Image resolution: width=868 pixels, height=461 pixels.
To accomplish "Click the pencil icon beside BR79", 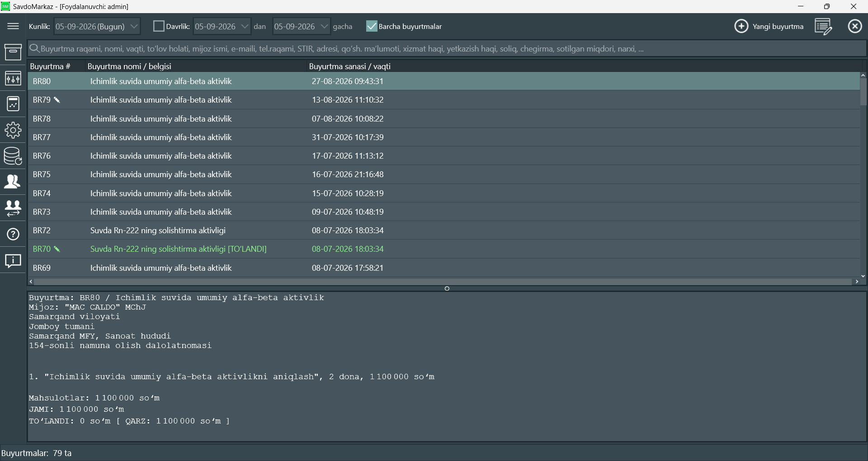I will (x=57, y=100).
